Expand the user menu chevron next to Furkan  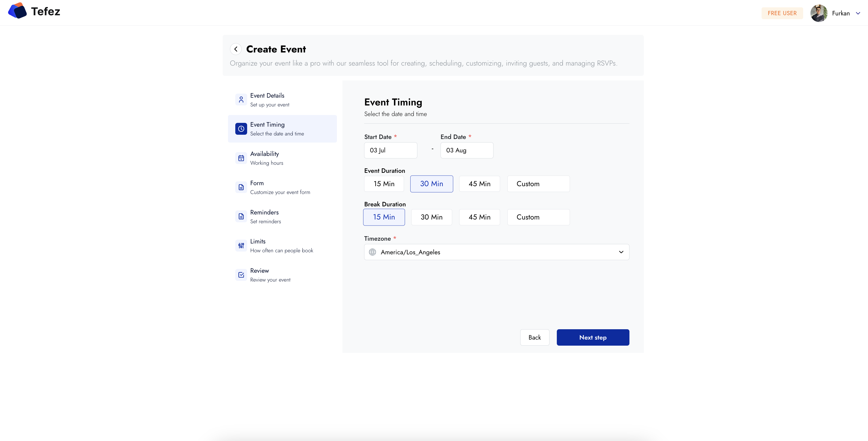[x=858, y=13]
